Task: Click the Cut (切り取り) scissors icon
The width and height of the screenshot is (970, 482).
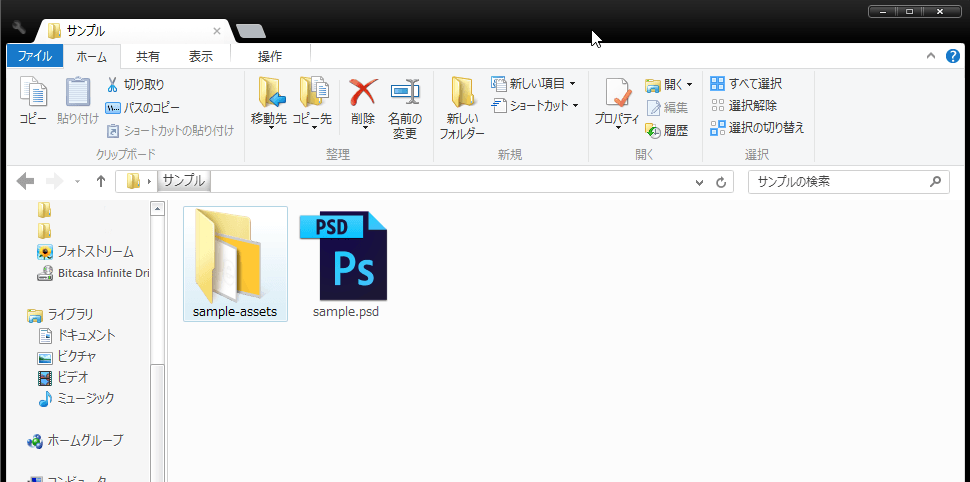Action: click(113, 85)
